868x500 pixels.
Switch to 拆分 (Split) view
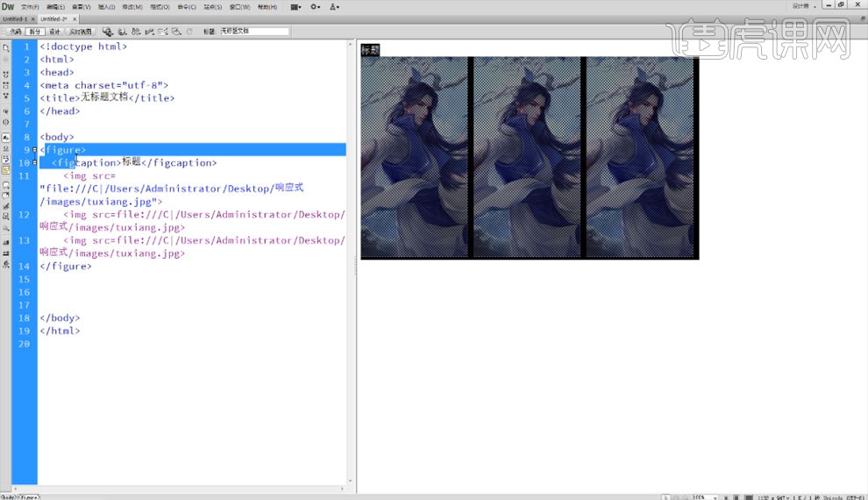(x=35, y=32)
